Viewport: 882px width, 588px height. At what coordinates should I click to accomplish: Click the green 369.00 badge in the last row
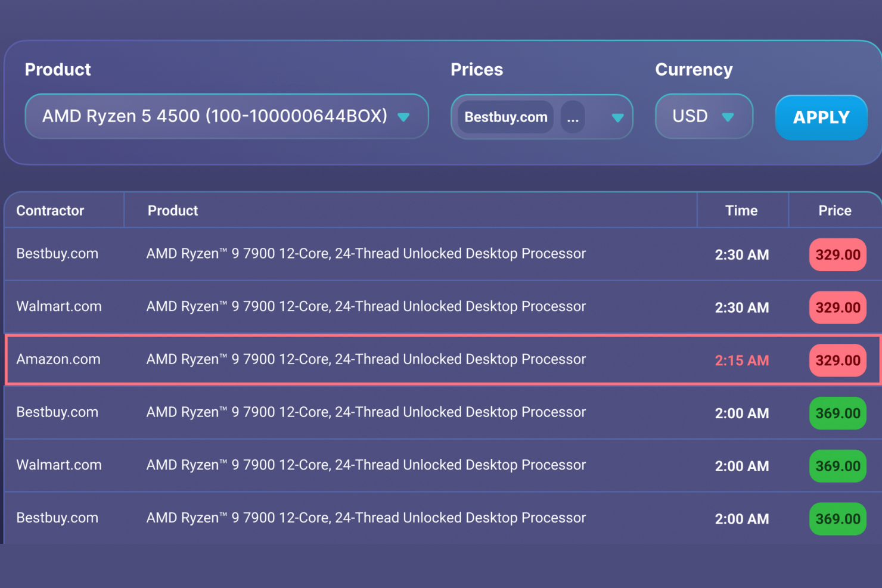pos(837,519)
